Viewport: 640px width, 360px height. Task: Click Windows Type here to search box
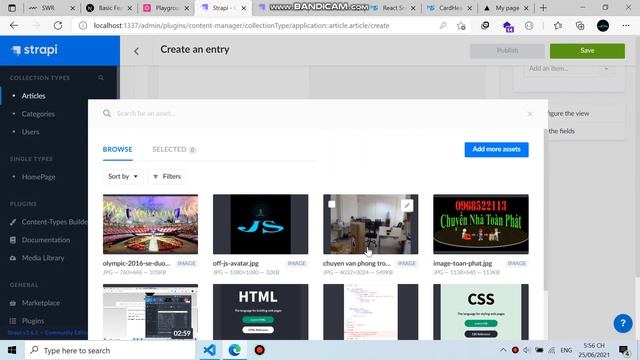[110, 350]
